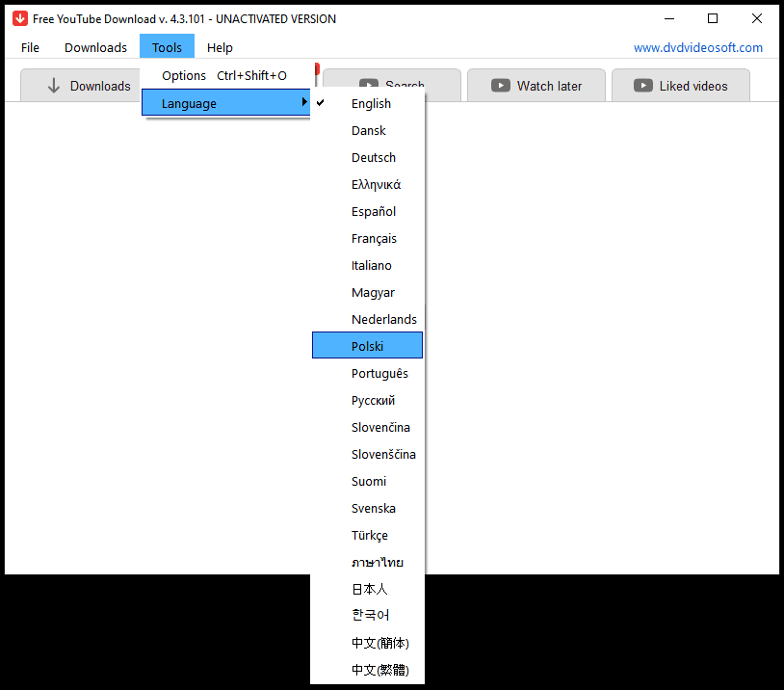Screen dimensions: 784x690
Task: Choose Deutsch language
Action: [x=368, y=158]
